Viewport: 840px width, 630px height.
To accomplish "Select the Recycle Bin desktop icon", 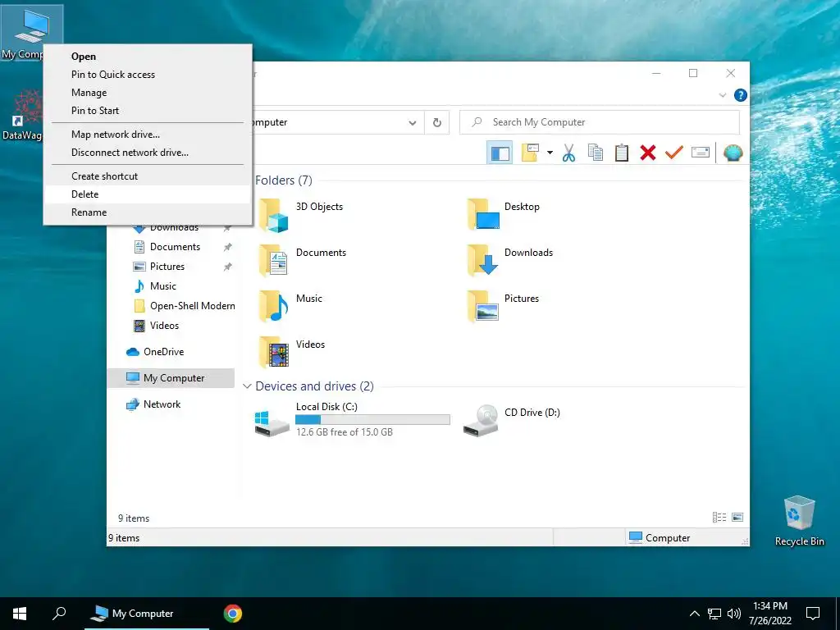I will [x=799, y=521].
